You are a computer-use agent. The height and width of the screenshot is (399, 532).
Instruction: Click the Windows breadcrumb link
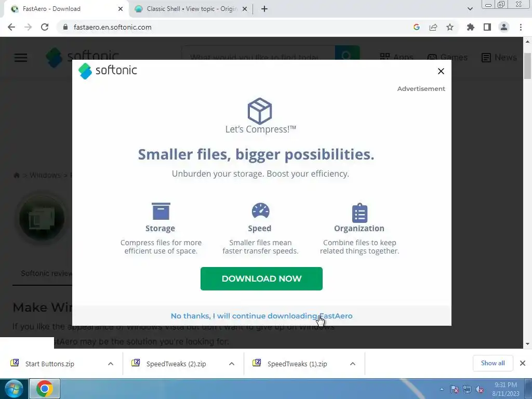point(45,175)
